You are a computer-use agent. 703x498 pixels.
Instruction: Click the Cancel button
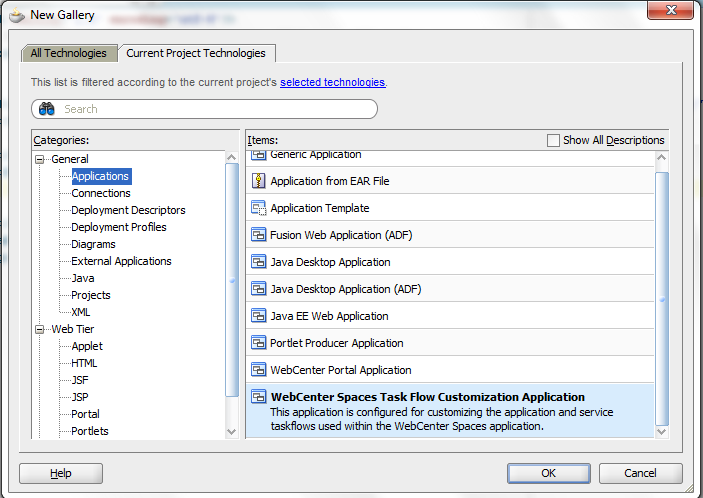coord(640,473)
